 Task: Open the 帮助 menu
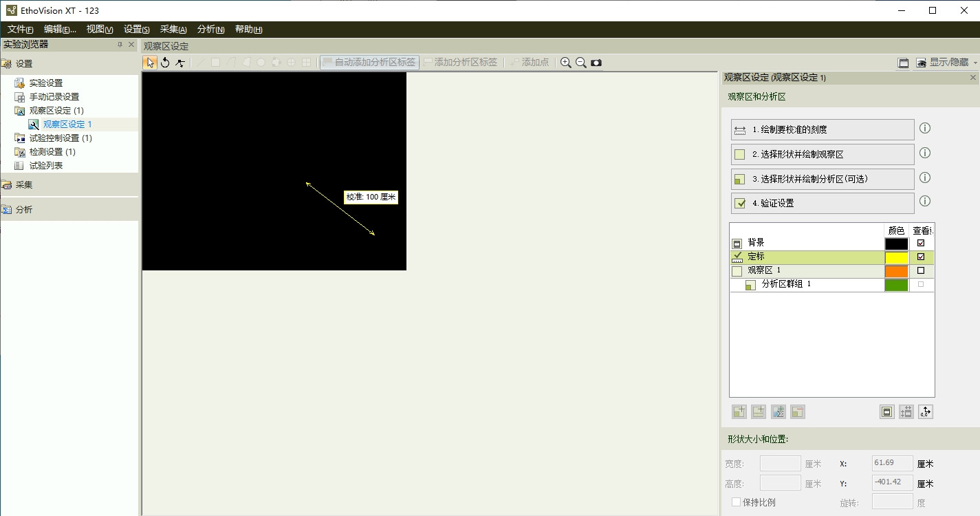click(248, 30)
